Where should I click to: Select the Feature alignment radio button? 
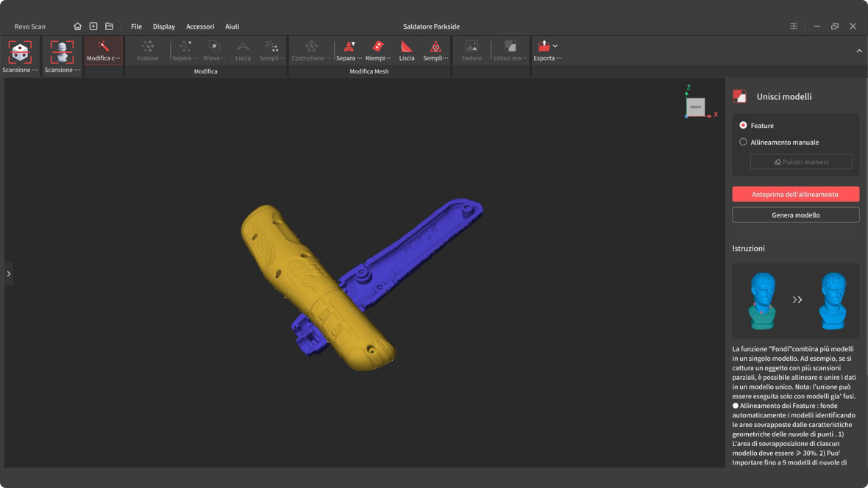click(743, 126)
